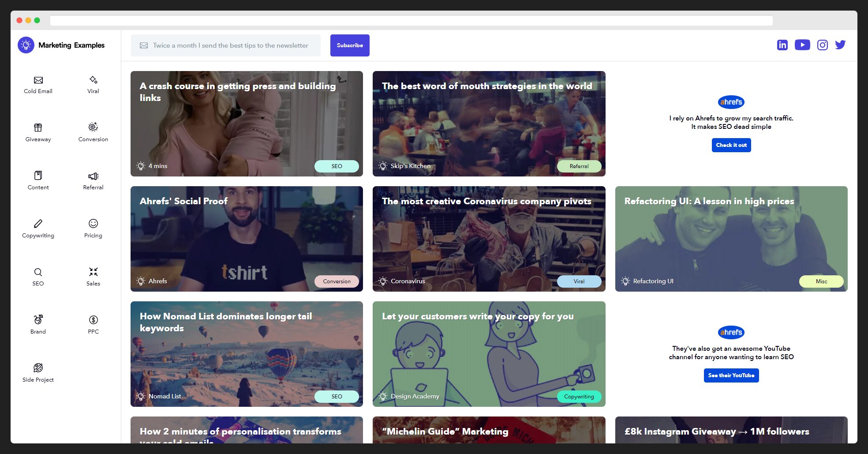Open 'A crash course in getting press' article
Viewport: 868px width, 454px height.
[247, 124]
